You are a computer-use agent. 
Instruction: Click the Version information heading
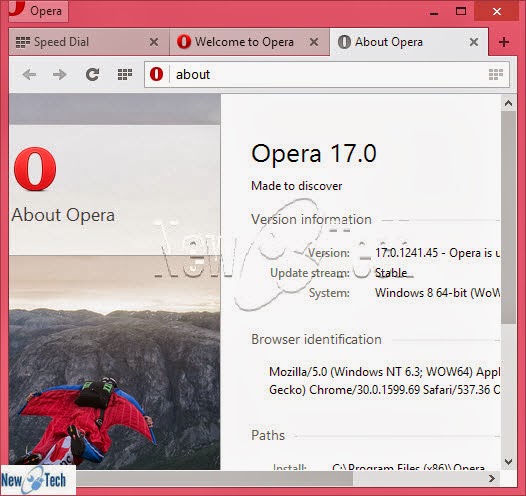(311, 219)
